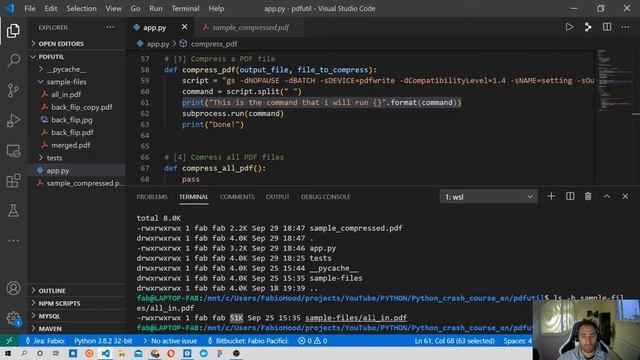Open the Run menu
Viewport: 640px width, 360px height.
point(156,8)
